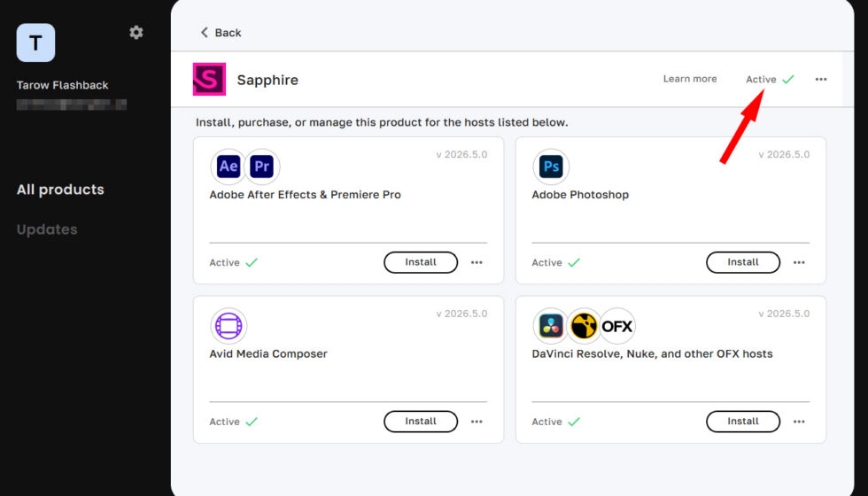Install Sapphire for After Effects & Premiere Pro
This screenshot has width=868, height=496.
click(x=421, y=262)
